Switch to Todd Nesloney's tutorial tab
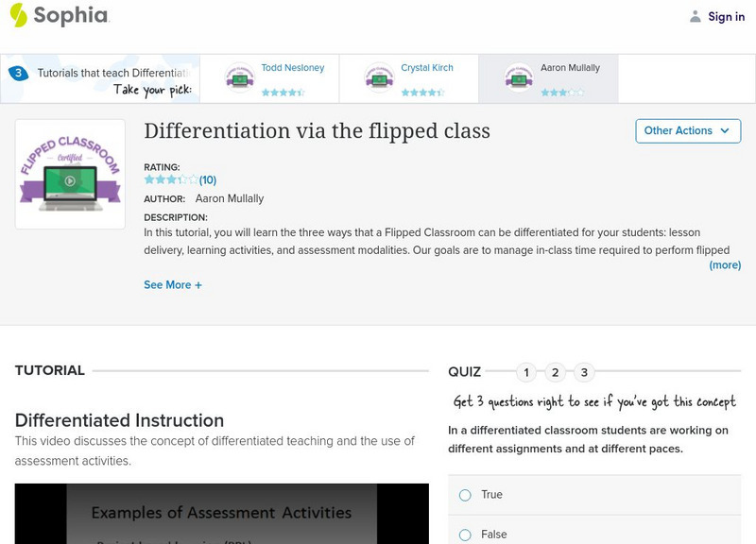The height and width of the screenshot is (544, 756). coord(292,68)
